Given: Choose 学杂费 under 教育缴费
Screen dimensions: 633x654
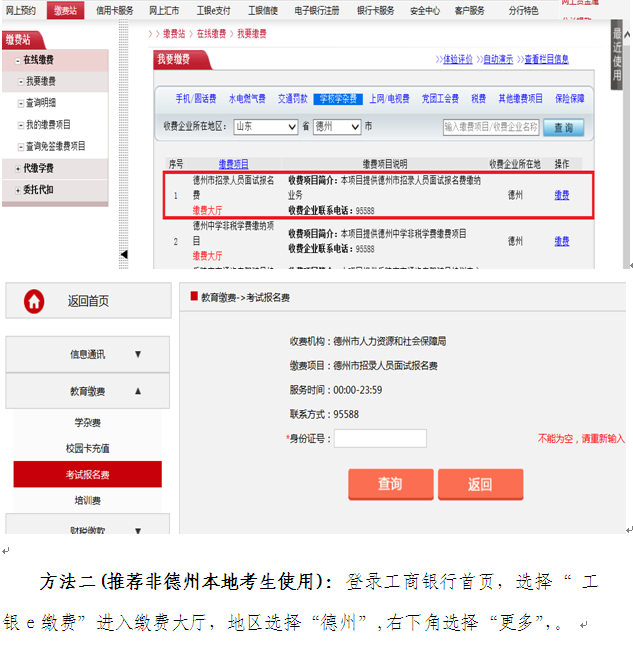Looking at the screenshot, I should [x=88, y=423].
